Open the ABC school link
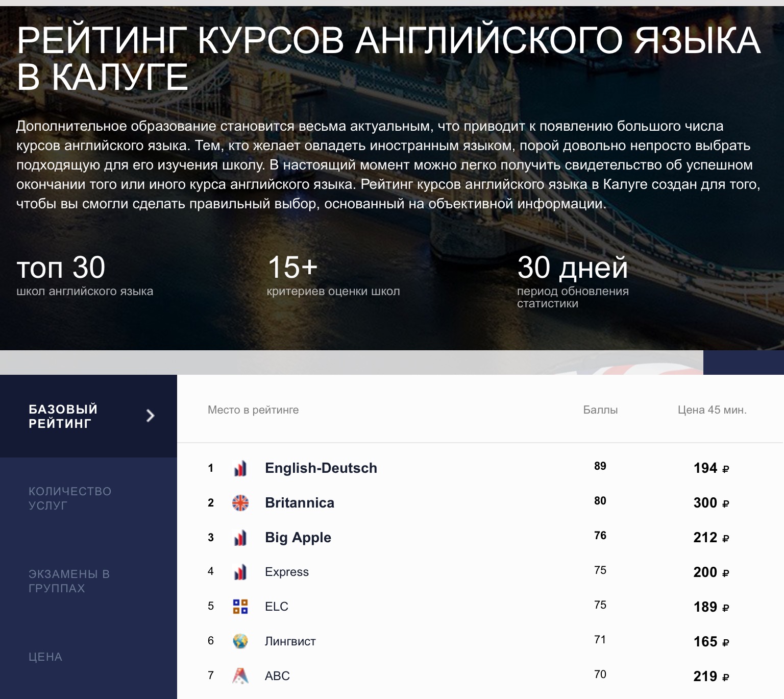This screenshot has width=784, height=699. click(x=277, y=676)
